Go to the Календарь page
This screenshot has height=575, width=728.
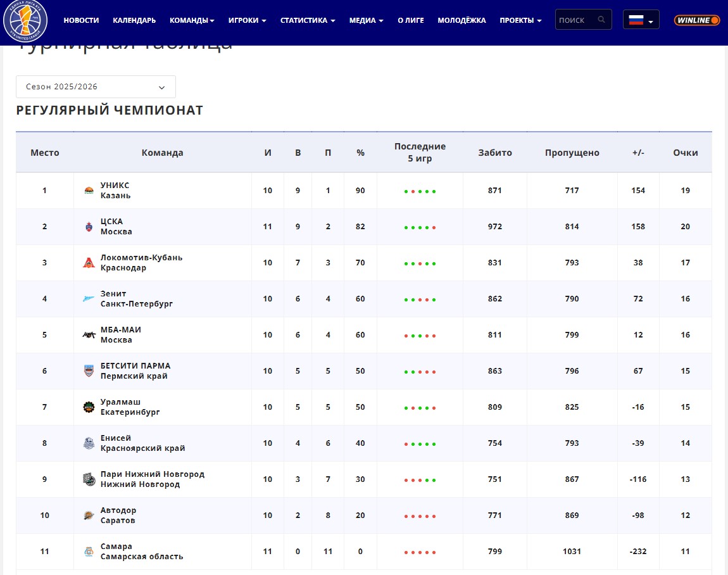(134, 20)
